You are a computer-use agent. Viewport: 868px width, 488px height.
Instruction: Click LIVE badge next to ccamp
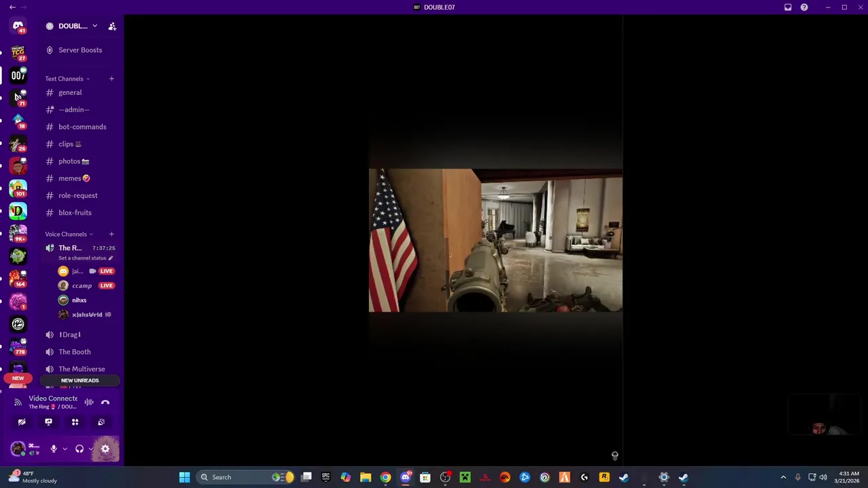tap(106, 286)
